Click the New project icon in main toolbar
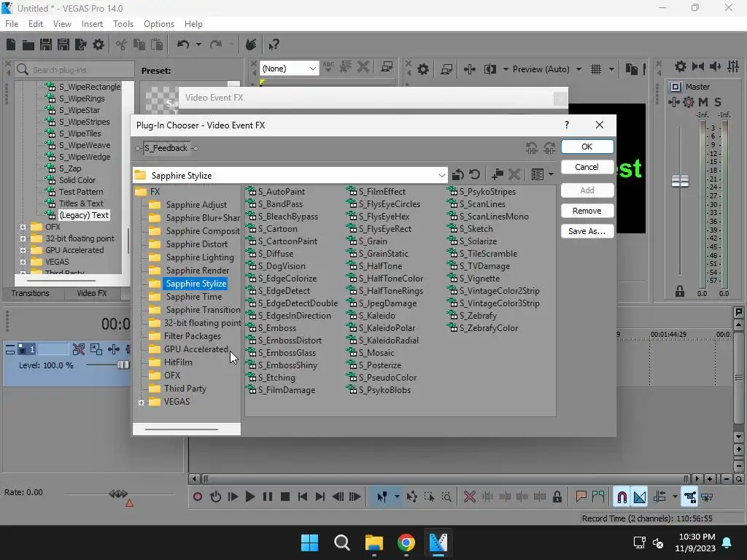 tap(11, 44)
